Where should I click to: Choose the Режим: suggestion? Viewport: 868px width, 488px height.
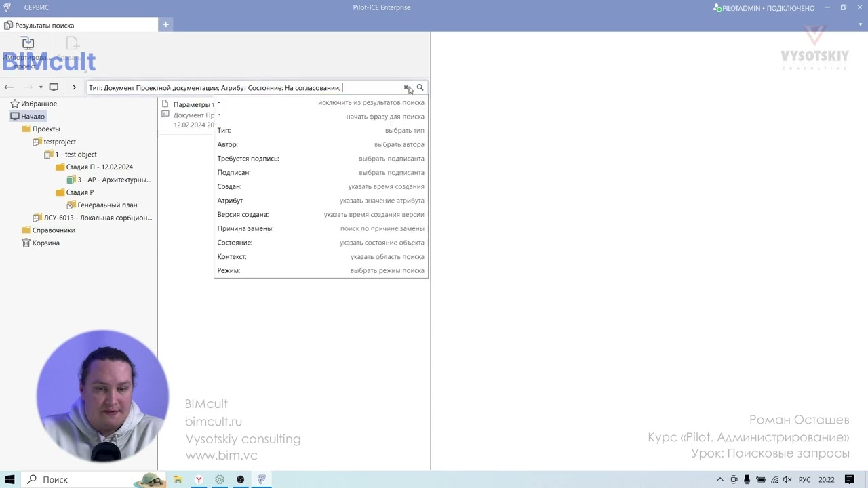[x=321, y=270]
